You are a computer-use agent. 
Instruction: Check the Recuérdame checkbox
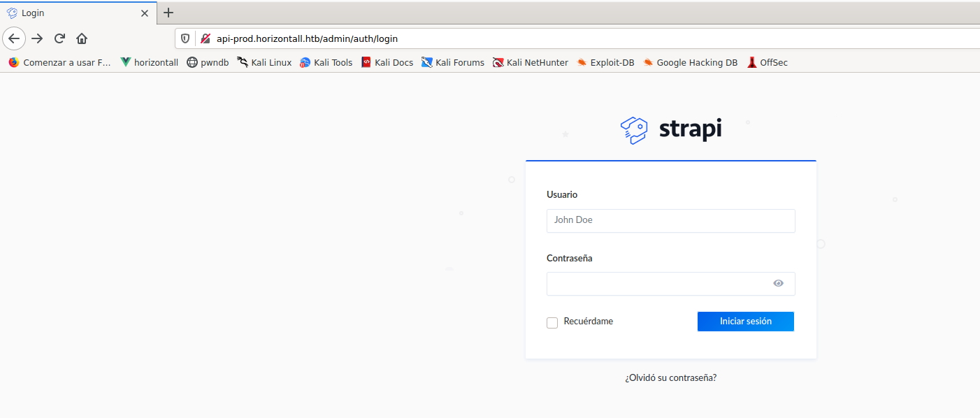[552, 322]
